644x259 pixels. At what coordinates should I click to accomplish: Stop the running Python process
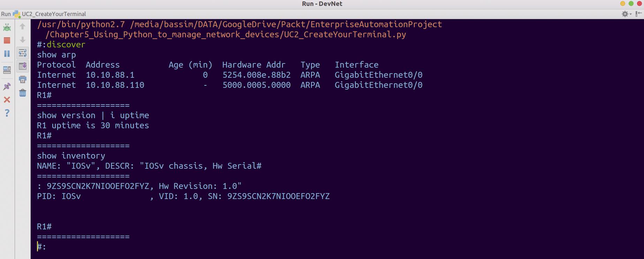[7, 40]
